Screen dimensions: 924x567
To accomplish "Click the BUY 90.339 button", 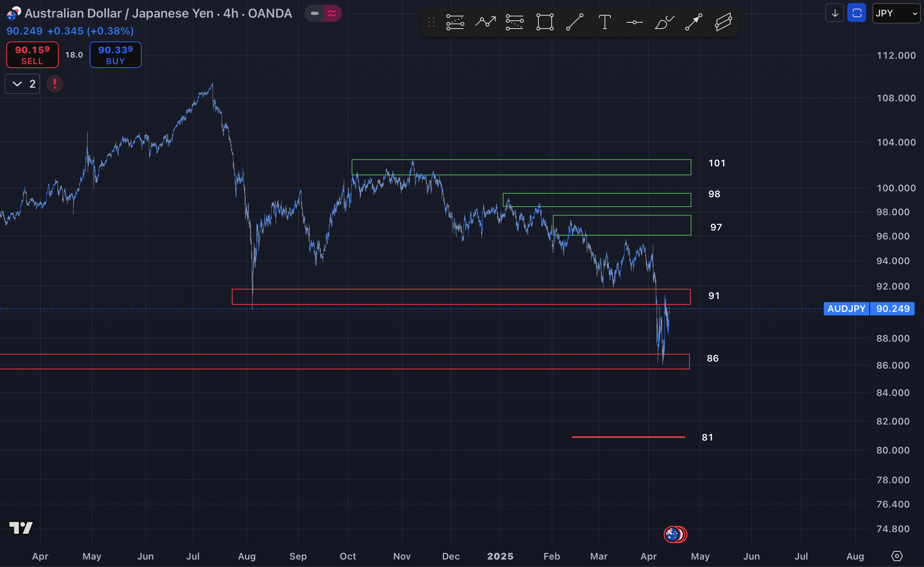I will pos(115,55).
